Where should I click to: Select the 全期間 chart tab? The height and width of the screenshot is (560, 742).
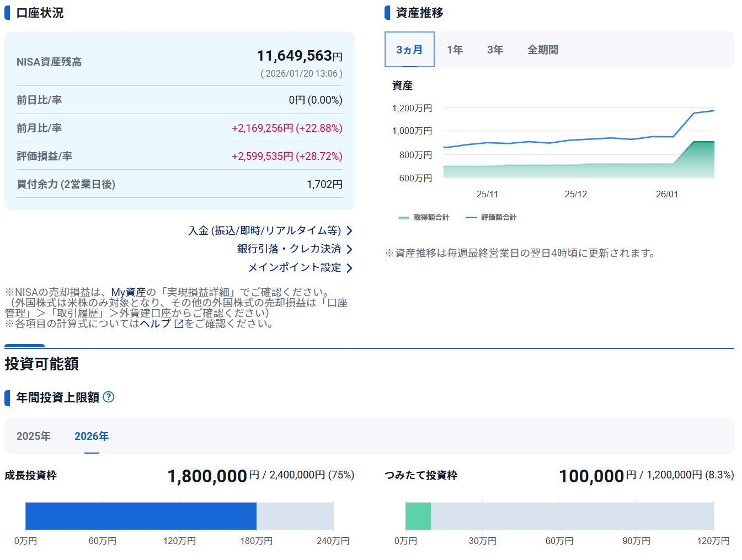[542, 50]
